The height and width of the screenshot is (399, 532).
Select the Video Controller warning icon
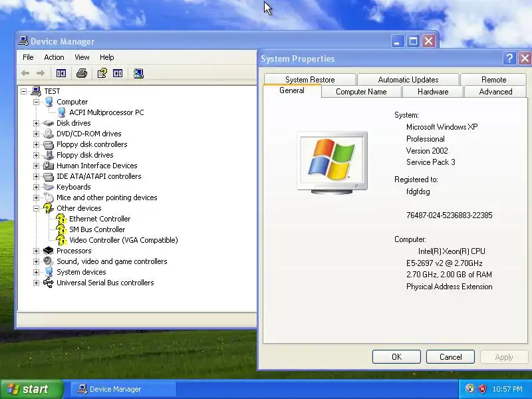(x=61, y=240)
